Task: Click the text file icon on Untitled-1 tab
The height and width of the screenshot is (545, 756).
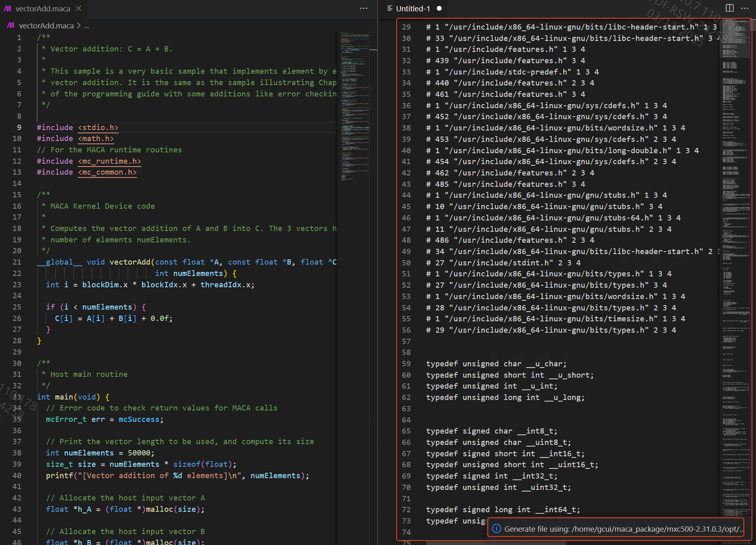Action: (390, 9)
